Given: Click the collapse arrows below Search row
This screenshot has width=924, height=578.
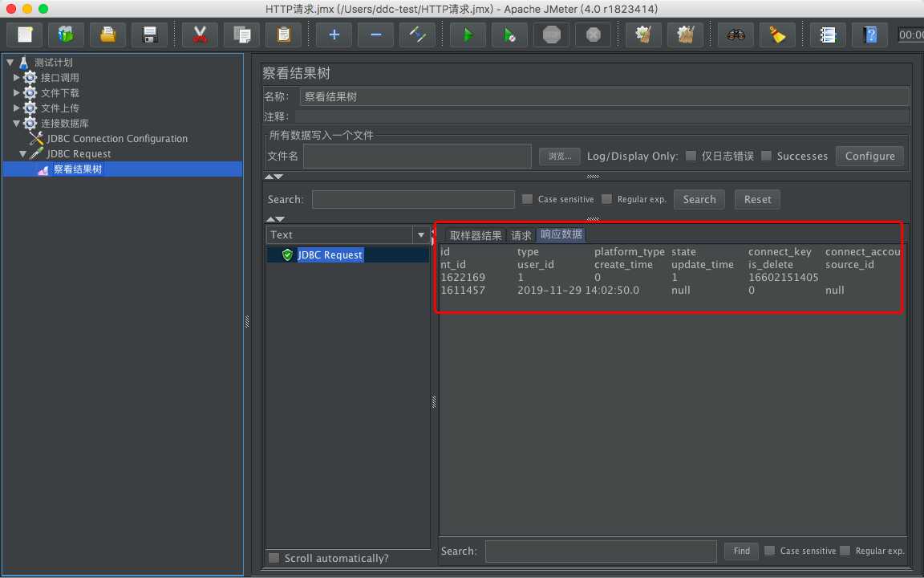Looking at the screenshot, I should [276, 219].
